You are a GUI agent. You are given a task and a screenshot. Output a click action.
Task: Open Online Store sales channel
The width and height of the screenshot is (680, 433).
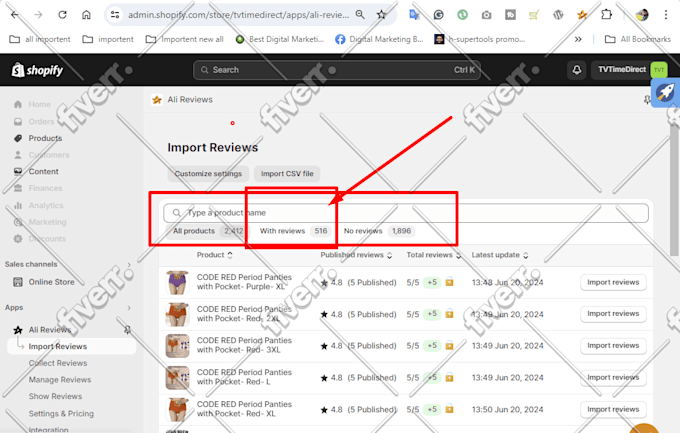(51, 282)
